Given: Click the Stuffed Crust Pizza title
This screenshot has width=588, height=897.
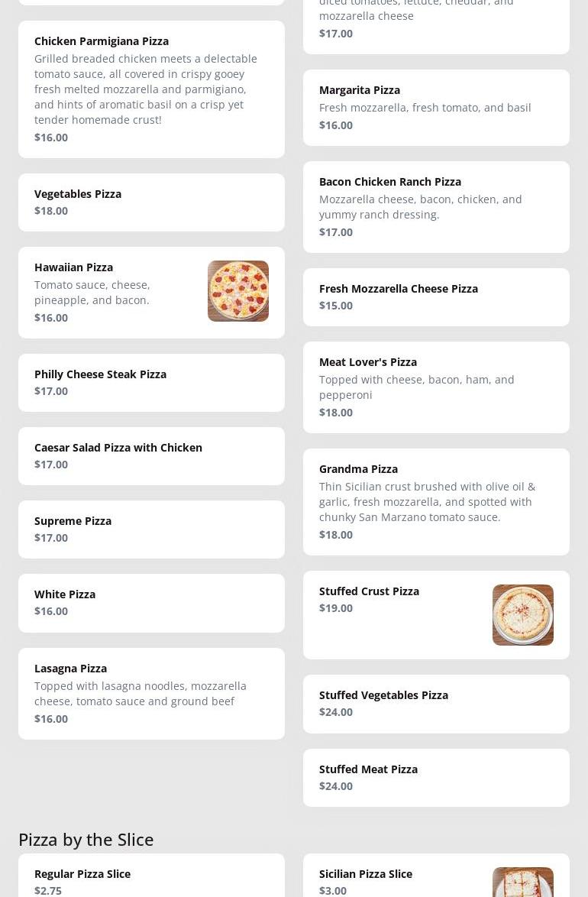Looking at the screenshot, I should [x=369, y=591].
